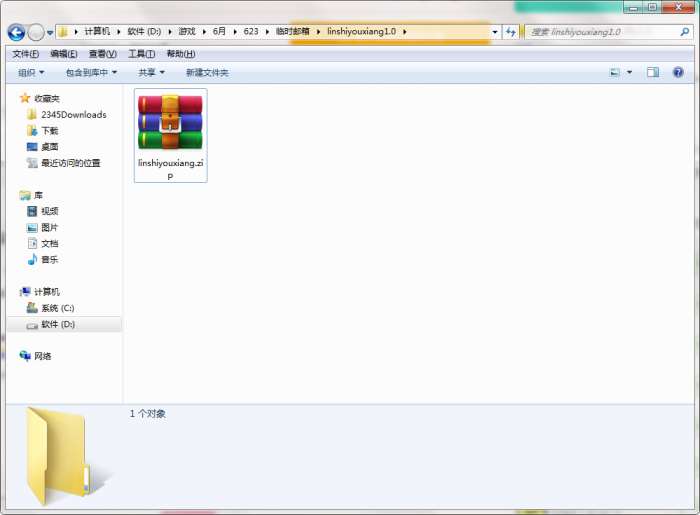Image resolution: width=700 pixels, height=515 pixels.
Task: Expand arrow after 软件 (D:) in breadcrumb
Action: coord(170,32)
